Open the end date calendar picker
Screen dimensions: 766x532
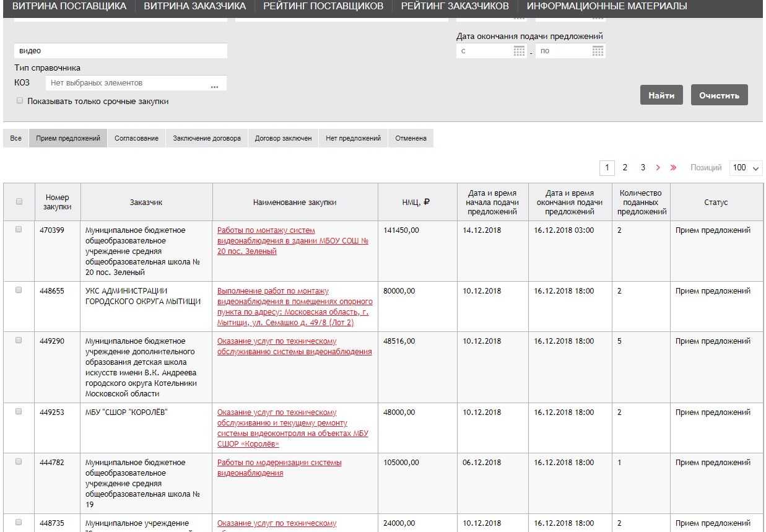click(598, 51)
